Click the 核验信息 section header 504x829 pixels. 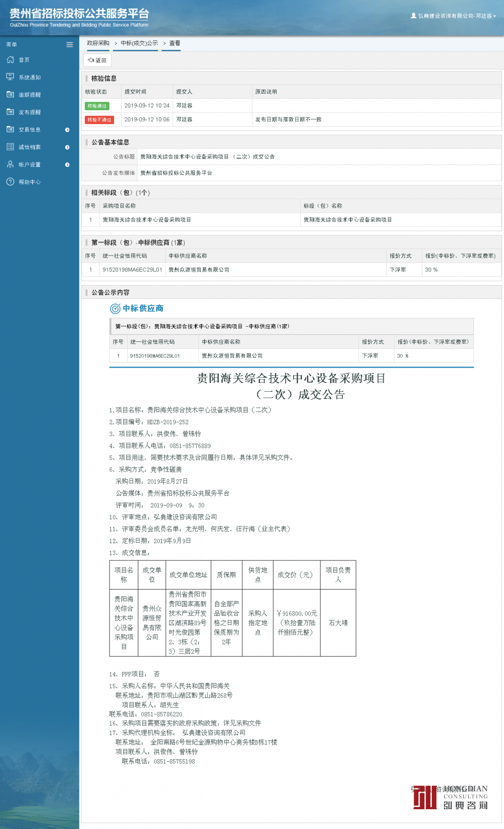pos(104,79)
